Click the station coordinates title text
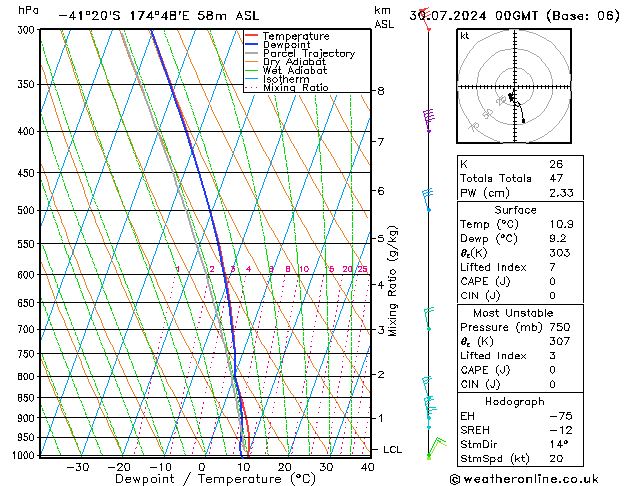The height and width of the screenshot is (486, 629). (x=158, y=16)
